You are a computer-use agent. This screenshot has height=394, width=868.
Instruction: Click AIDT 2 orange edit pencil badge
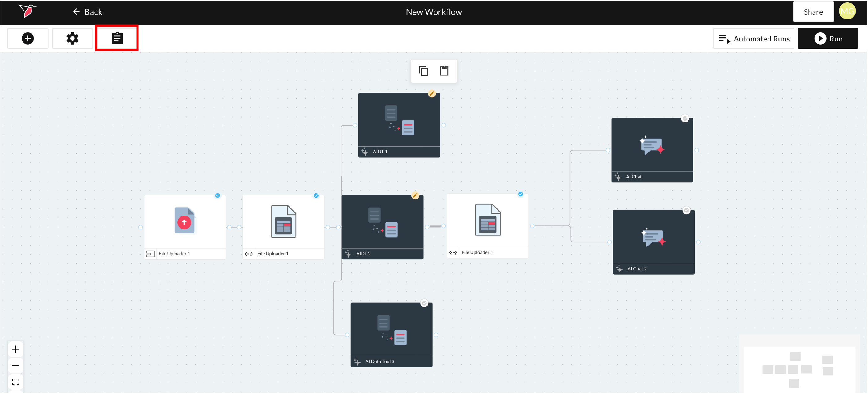[x=415, y=195]
